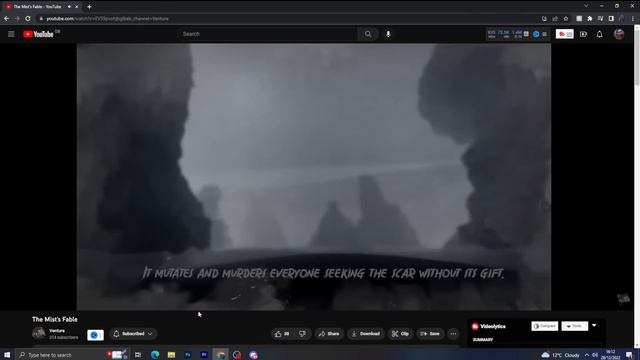Open the share page icon in address bar
Screen dimensions: 640x360
tap(555, 19)
